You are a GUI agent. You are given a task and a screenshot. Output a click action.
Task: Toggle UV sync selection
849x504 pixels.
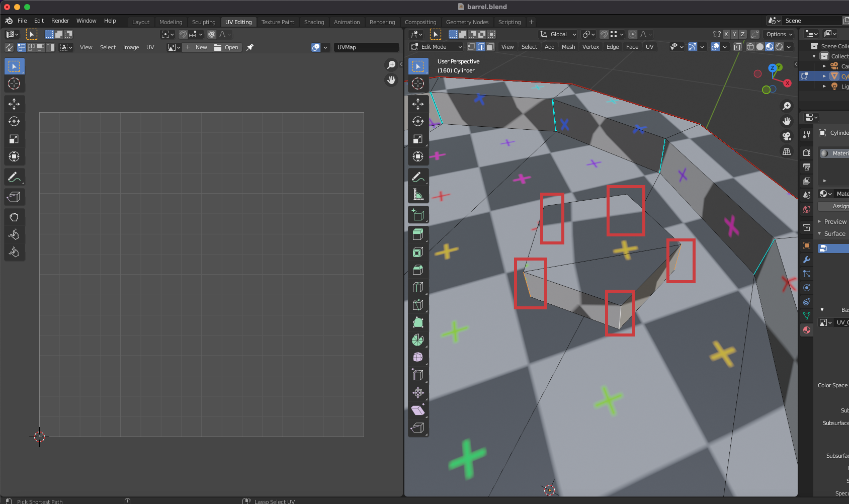click(x=9, y=47)
